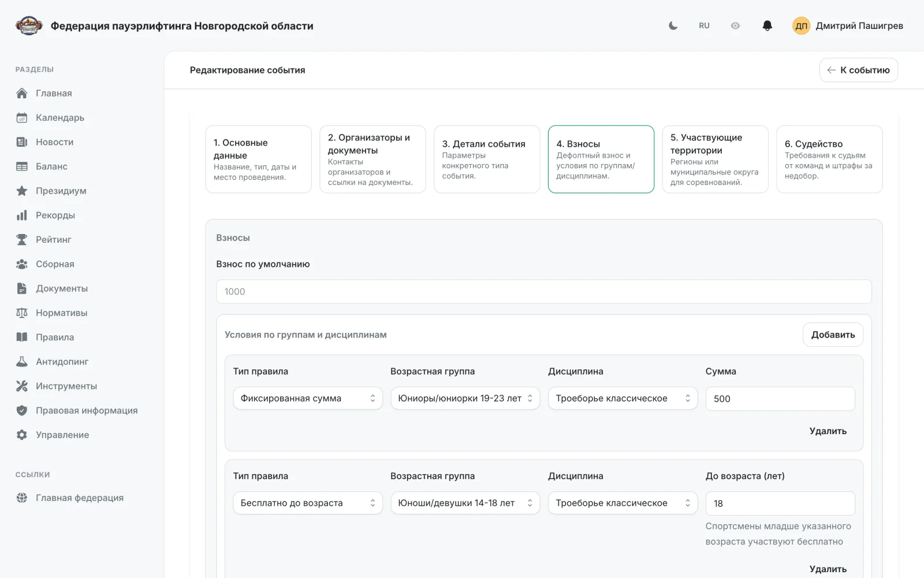Open the Календарь sidebar icon
Screen dimensions: 924x578
tap(22, 117)
